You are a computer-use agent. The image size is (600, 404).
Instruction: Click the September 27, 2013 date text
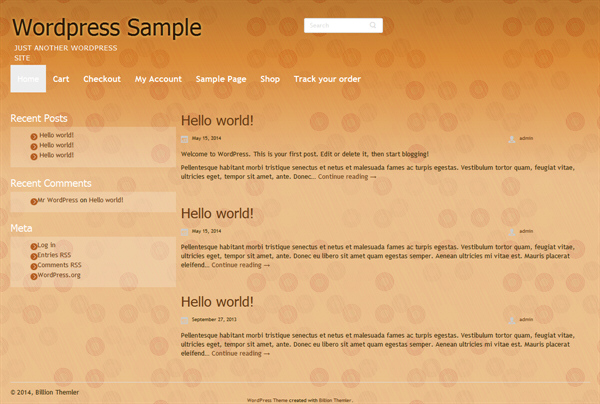pyautogui.click(x=214, y=319)
